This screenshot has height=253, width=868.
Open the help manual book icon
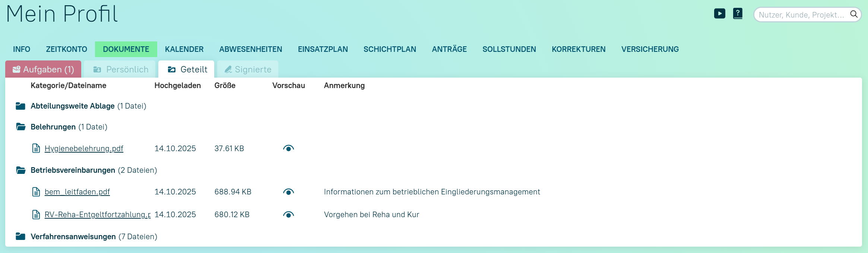[738, 14]
